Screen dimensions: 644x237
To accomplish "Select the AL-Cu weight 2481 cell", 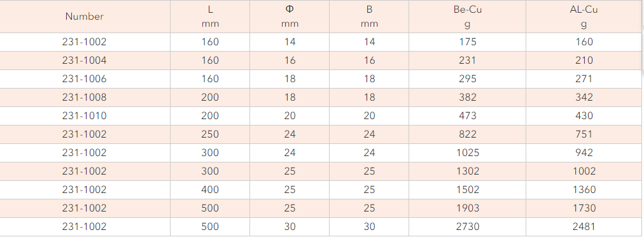I will [x=584, y=227].
